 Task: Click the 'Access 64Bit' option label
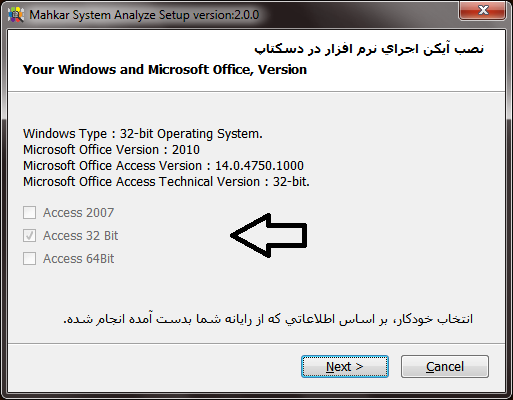click(79, 259)
